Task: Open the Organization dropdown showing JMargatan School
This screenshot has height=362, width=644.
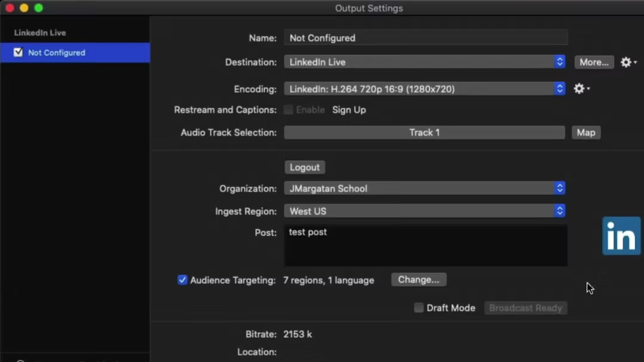Action: 425,188
